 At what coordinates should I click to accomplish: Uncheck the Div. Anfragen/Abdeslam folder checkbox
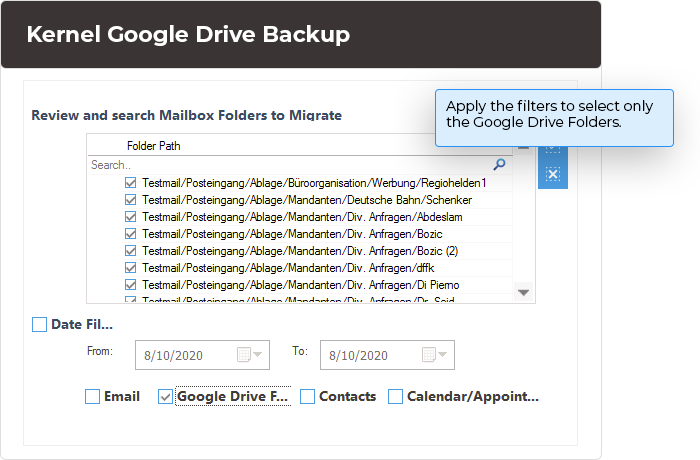[x=130, y=217]
